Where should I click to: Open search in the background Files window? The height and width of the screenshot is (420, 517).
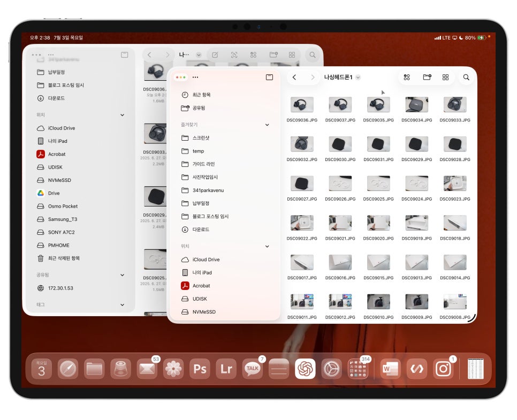tap(312, 55)
